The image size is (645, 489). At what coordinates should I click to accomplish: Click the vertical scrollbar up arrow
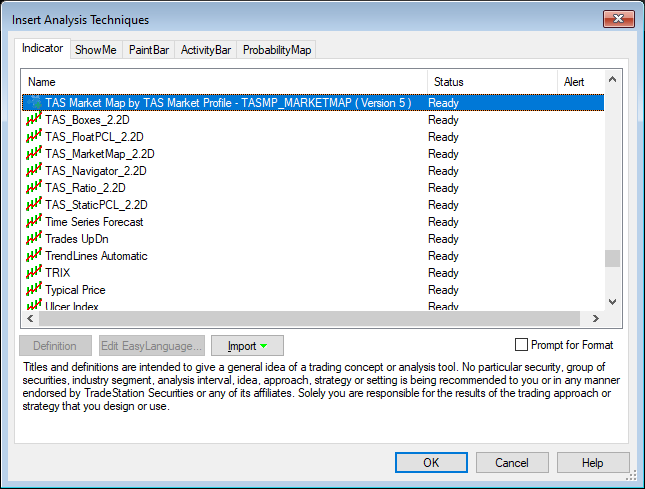pos(613,79)
